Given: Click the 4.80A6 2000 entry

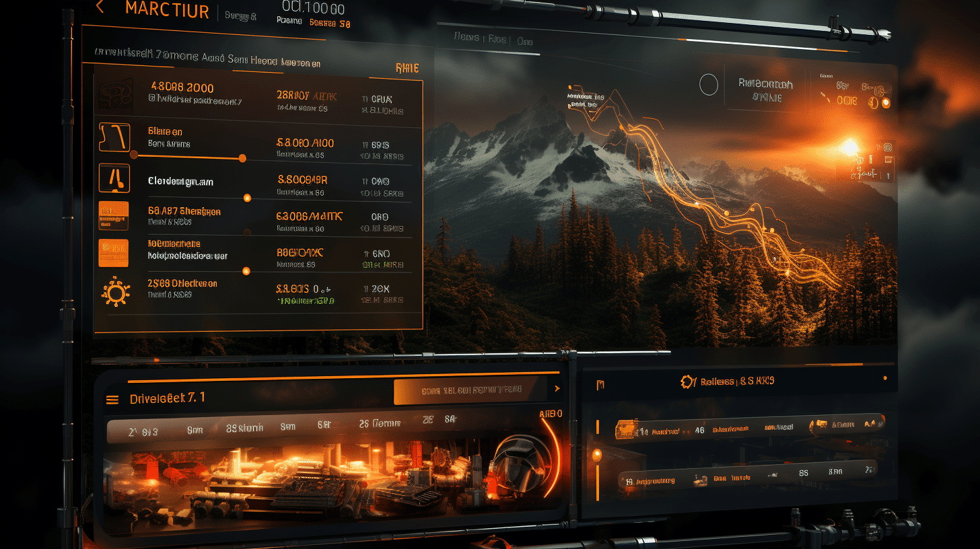Looking at the screenshot, I should pyautogui.click(x=182, y=87).
